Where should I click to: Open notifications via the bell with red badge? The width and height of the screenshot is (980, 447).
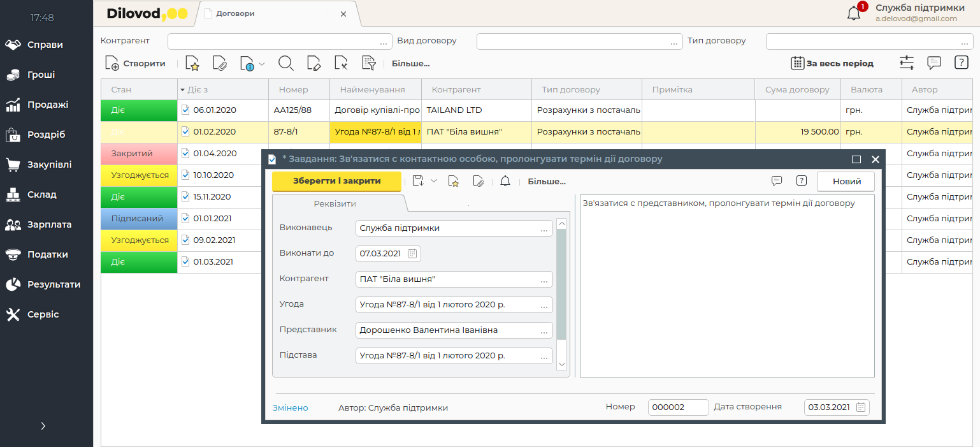pos(854,13)
